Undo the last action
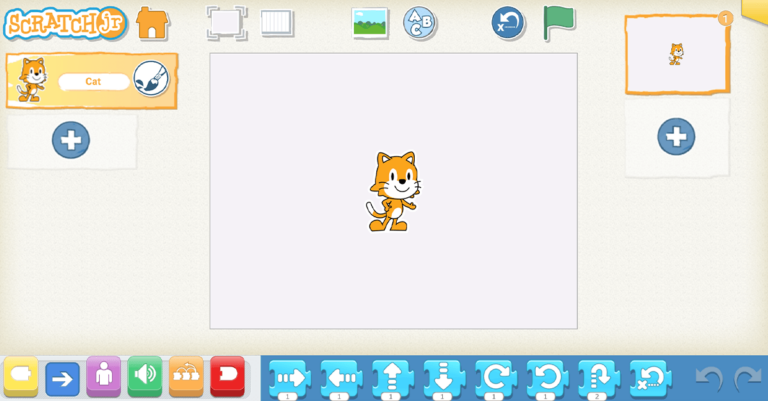Viewport: 768px width, 401px height. coord(709,378)
